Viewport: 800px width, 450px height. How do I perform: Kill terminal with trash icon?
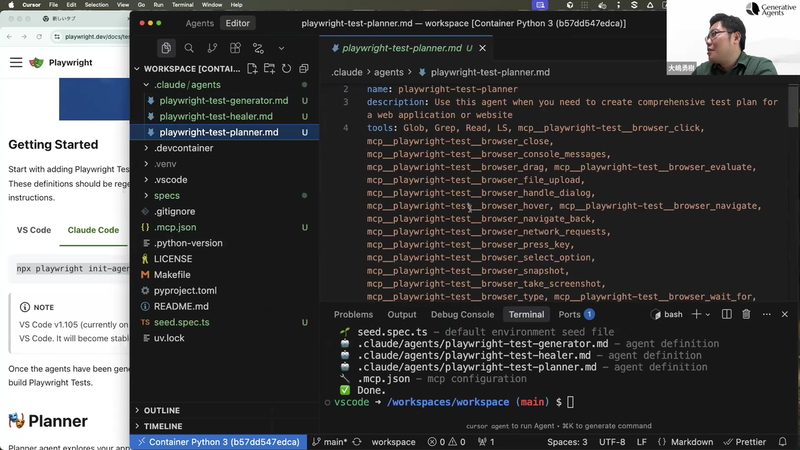(746, 314)
